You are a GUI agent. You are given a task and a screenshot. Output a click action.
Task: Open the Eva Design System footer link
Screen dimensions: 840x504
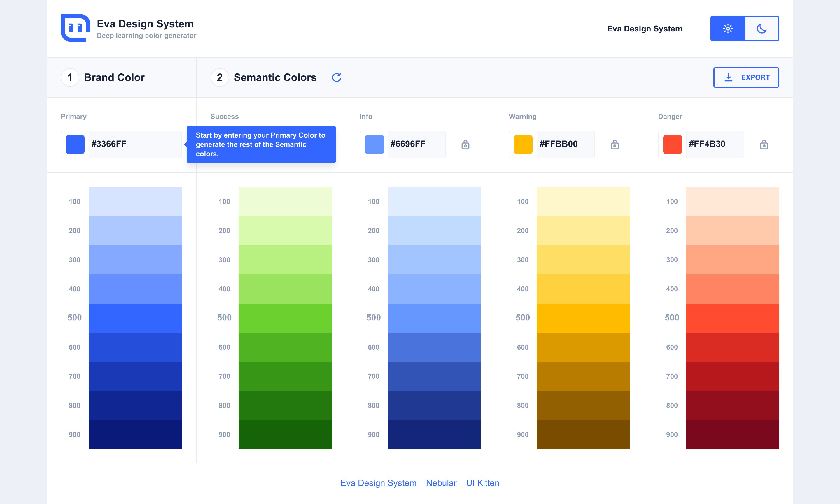tap(378, 483)
